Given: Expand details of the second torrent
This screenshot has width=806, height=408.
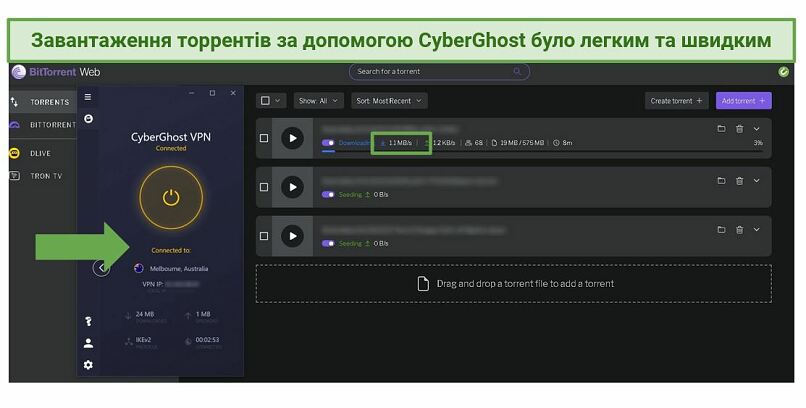Looking at the screenshot, I should pos(757,180).
